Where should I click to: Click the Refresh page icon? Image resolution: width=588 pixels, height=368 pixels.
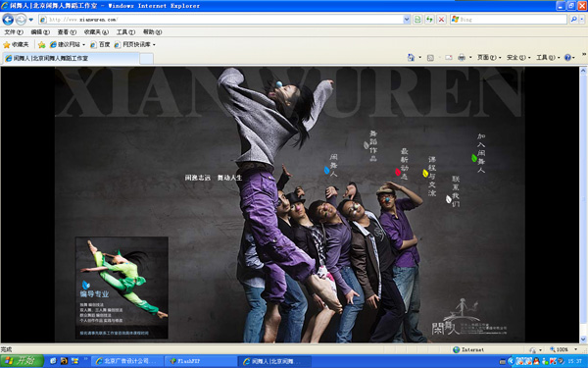429,20
